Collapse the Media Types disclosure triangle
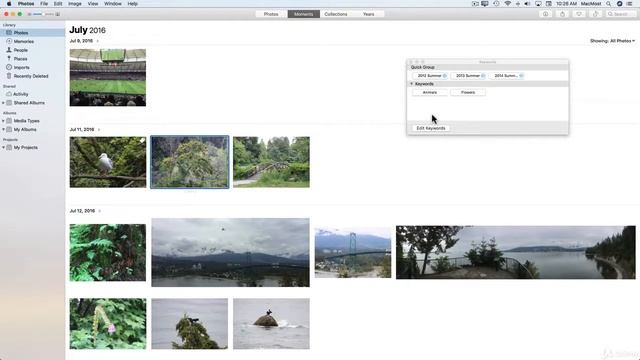The image size is (640, 360). (3, 121)
